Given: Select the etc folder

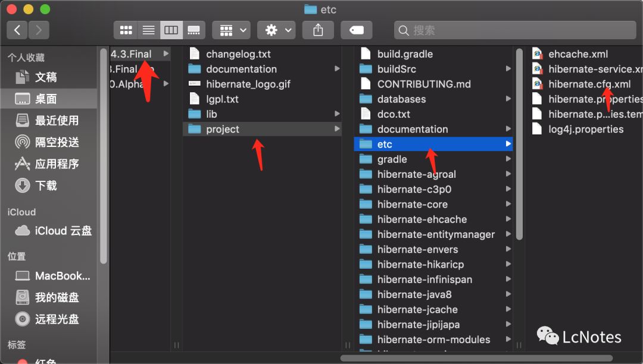Looking at the screenshot, I should click(x=433, y=144).
